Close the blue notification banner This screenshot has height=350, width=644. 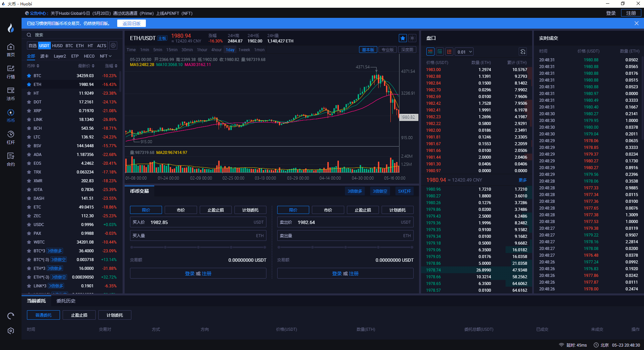637,23
